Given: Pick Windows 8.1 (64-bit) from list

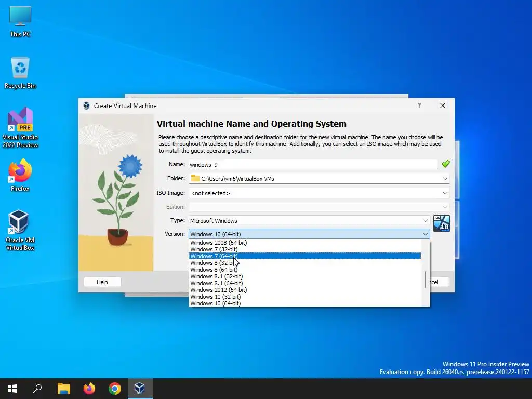Looking at the screenshot, I should coord(304,283).
